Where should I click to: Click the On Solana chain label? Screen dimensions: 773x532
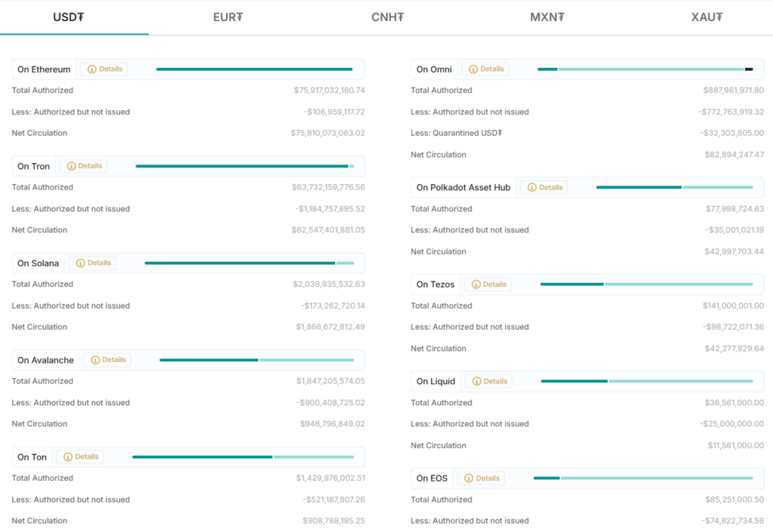coord(38,263)
